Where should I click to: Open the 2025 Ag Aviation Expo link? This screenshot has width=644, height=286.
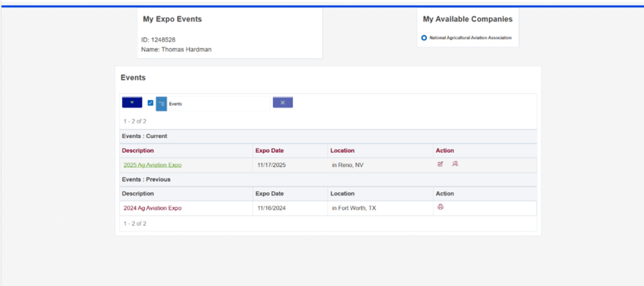click(152, 165)
